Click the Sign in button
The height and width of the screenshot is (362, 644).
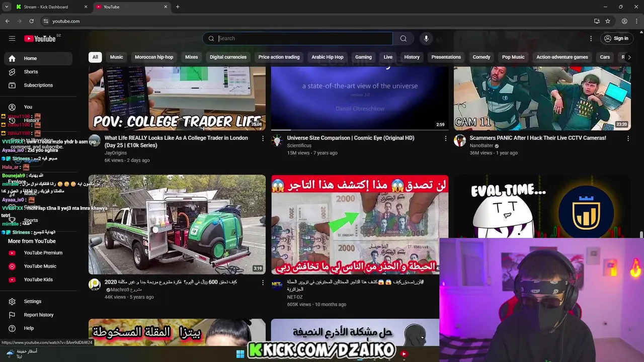[616, 38]
